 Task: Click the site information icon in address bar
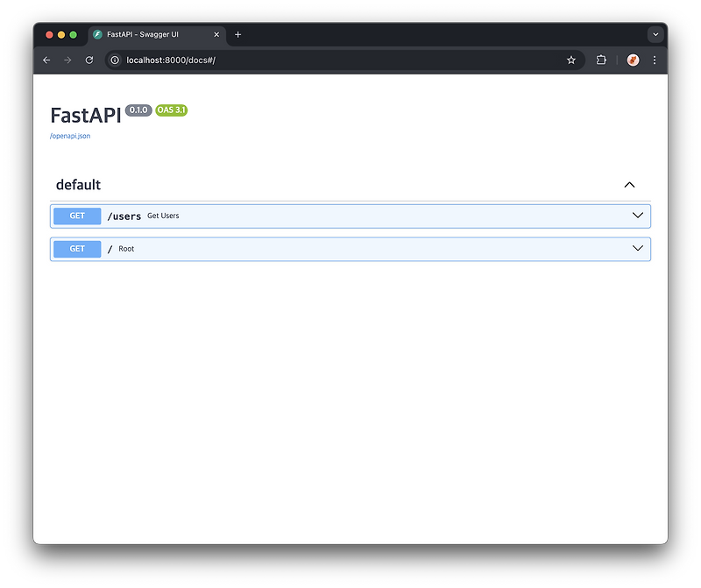pos(114,60)
